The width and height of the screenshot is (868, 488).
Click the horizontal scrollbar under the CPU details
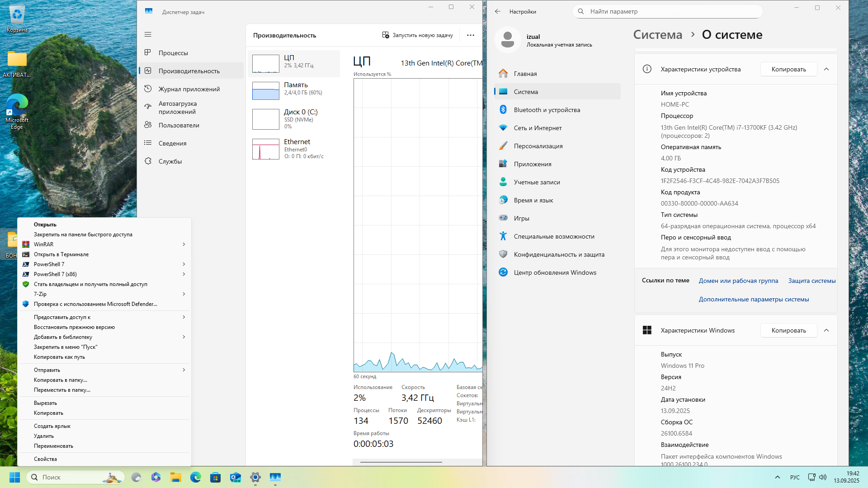pos(401,462)
